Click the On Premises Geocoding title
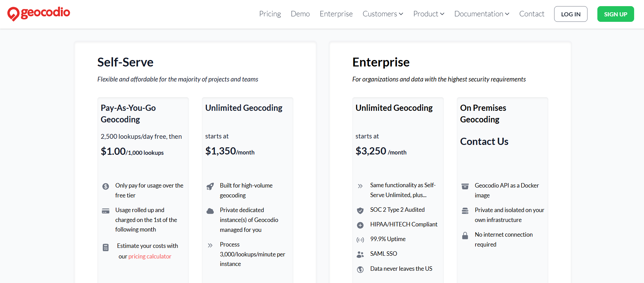Image resolution: width=644 pixels, height=283 pixels. (483, 114)
